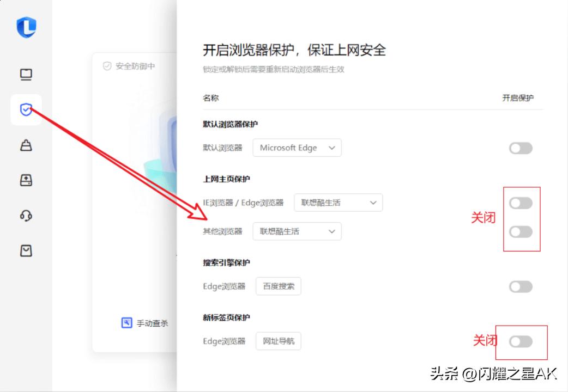The width and height of the screenshot is (568, 392).
Task: Toggle the 默认浏览器 protection switch
Action: coord(520,148)
